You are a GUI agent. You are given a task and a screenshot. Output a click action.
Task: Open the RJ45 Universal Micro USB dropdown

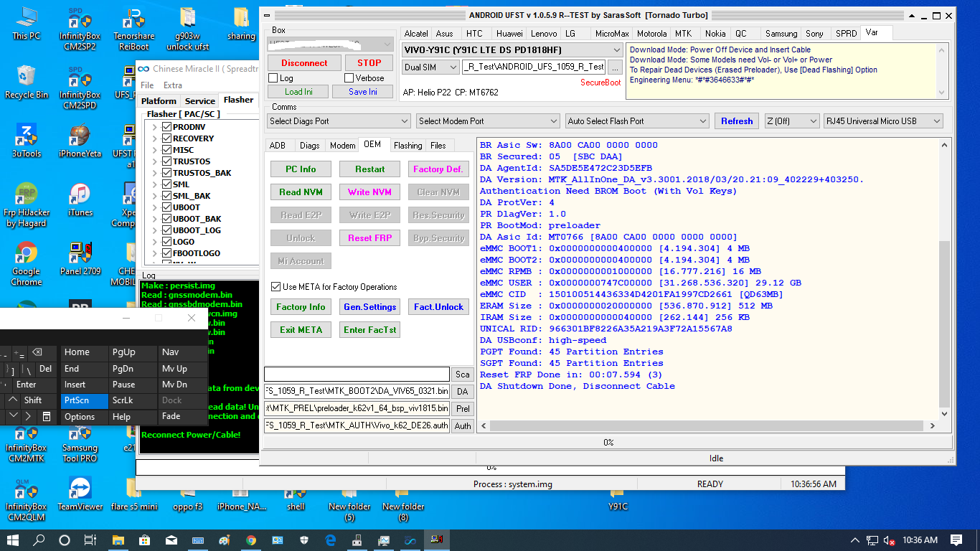click(883, 121)
